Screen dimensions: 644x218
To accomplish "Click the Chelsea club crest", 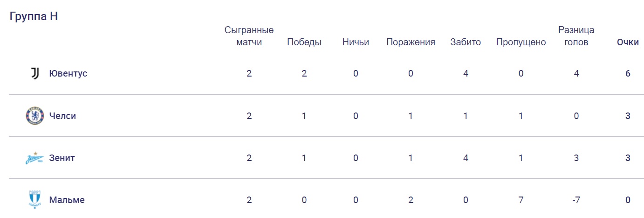I will point(34,116).
